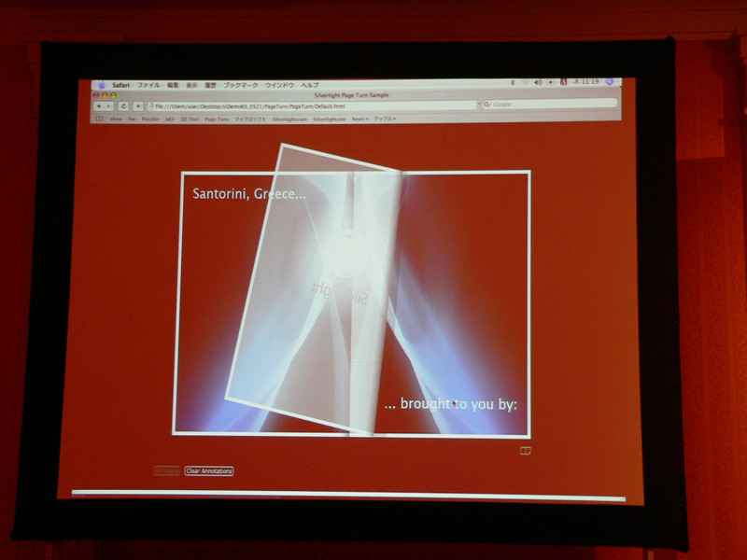The width and height of the screenshot is (747, 560).
Task: Add bookmark with plus button
Action: tap(138, 106)
